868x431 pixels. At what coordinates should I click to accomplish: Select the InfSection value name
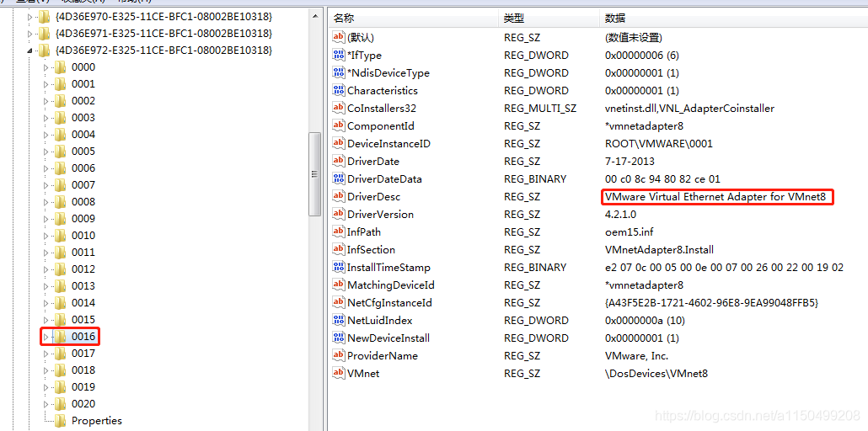click(371, 250)
